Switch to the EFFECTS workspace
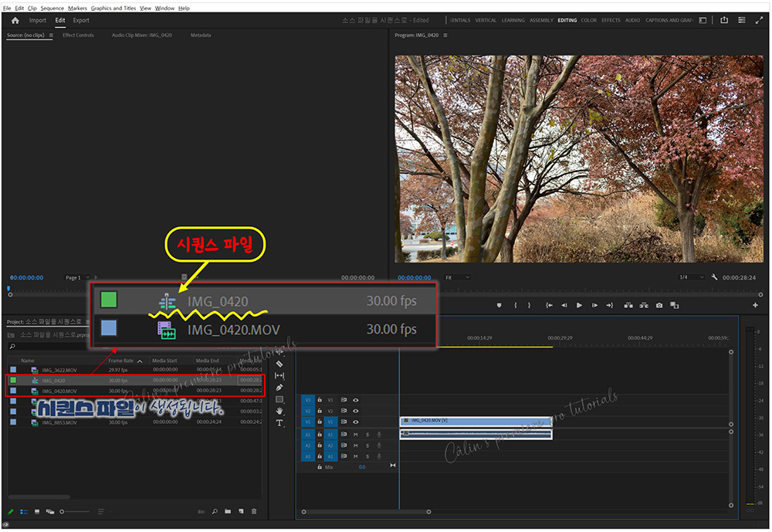The width and height of the screenshot is (772, 532). point(611,20)
